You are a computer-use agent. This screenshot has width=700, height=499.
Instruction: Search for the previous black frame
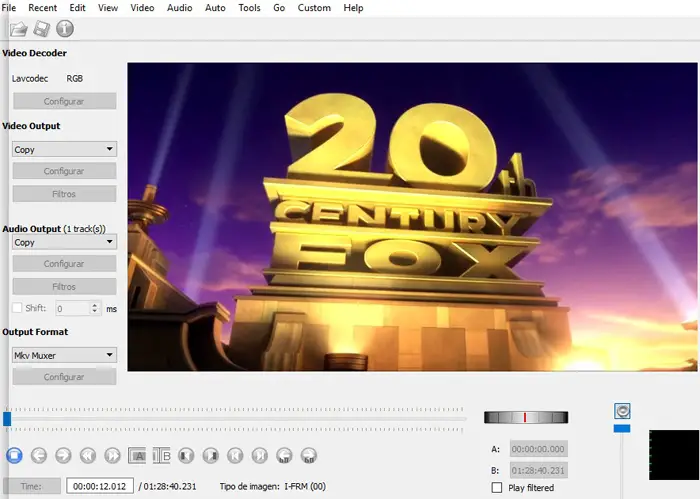(186, 456)
